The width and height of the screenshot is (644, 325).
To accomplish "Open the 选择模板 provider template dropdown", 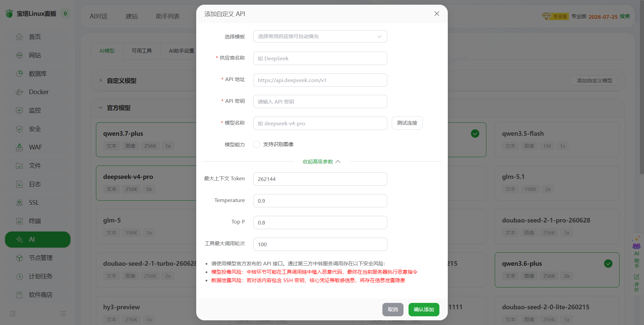I will [x=320, y=37].
